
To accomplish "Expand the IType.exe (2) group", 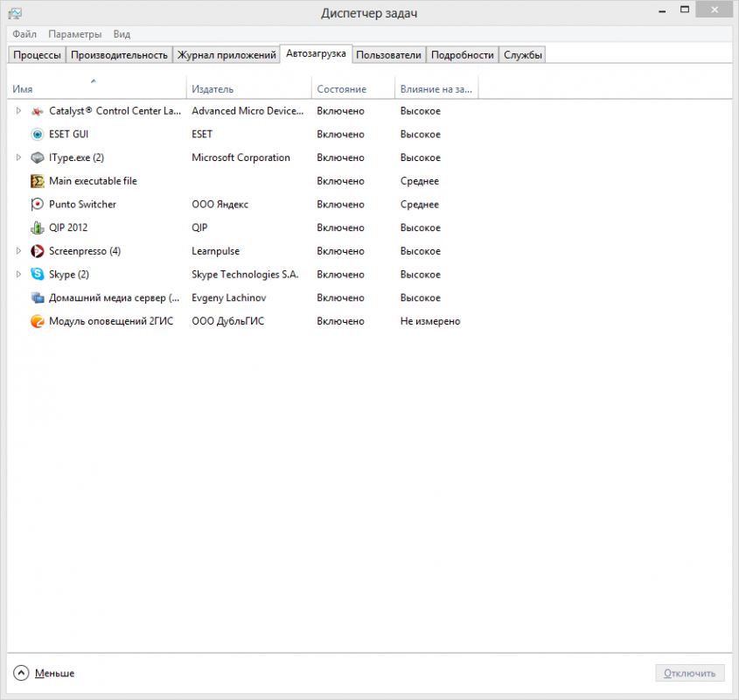I will tap(18, 157).
